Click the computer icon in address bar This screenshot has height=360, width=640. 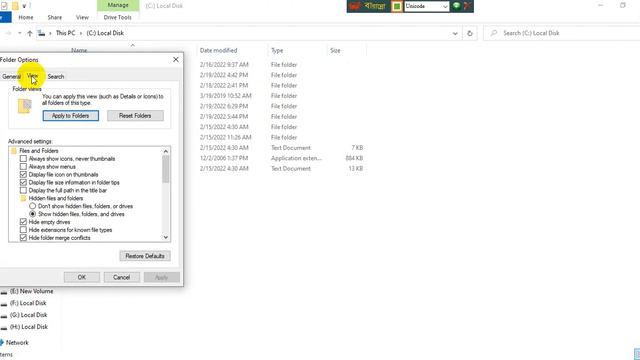[x=41, y=33]
